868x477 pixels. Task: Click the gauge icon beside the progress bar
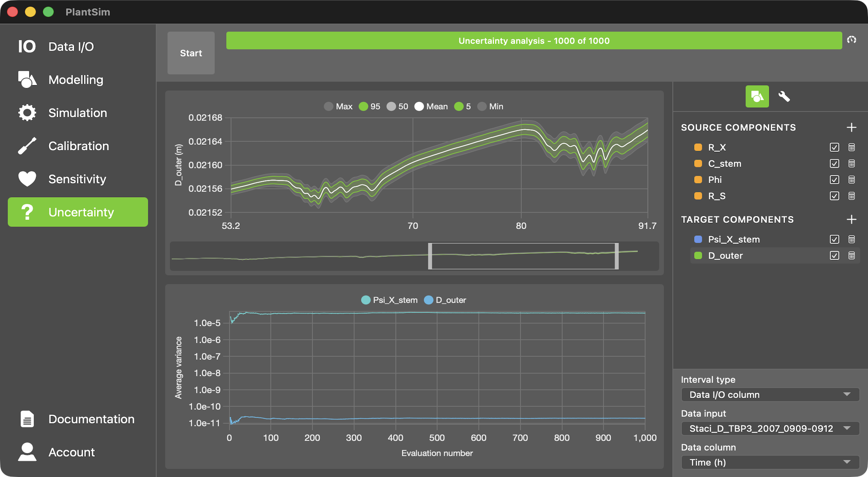point(852,40)
